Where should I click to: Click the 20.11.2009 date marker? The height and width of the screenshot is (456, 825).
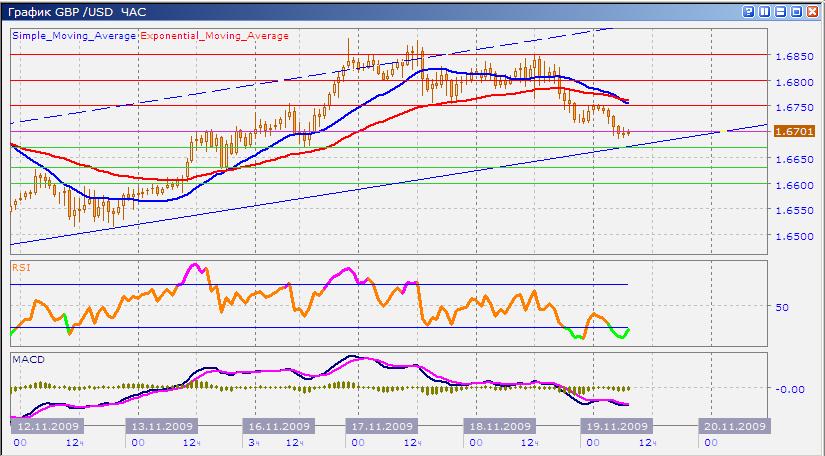[x=735, y=425]
